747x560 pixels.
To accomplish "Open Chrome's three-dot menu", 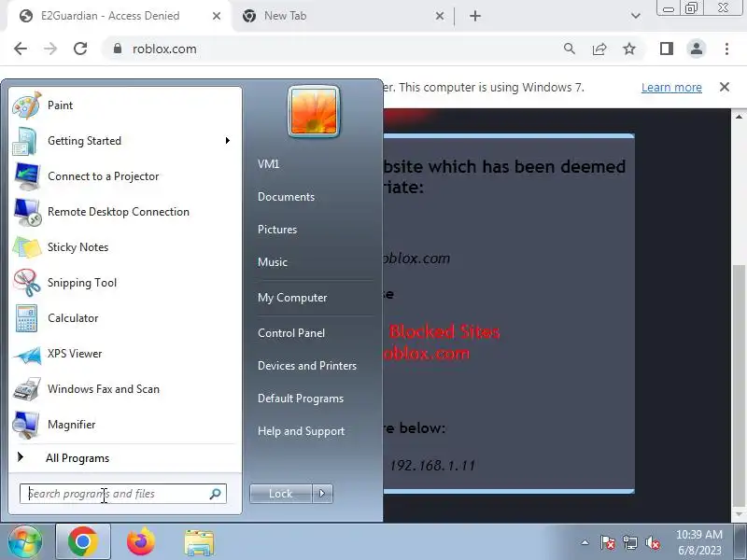I will click(726, 49).
